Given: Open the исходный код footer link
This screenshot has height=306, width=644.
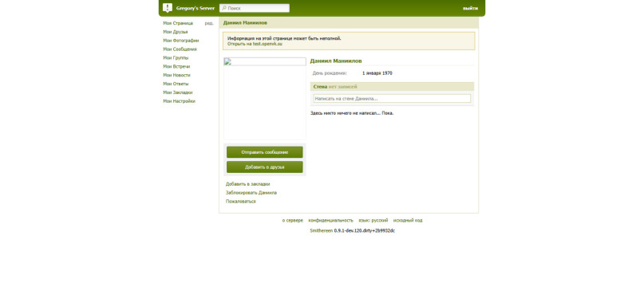Looking at the screenshot, I should click(408, 220).
